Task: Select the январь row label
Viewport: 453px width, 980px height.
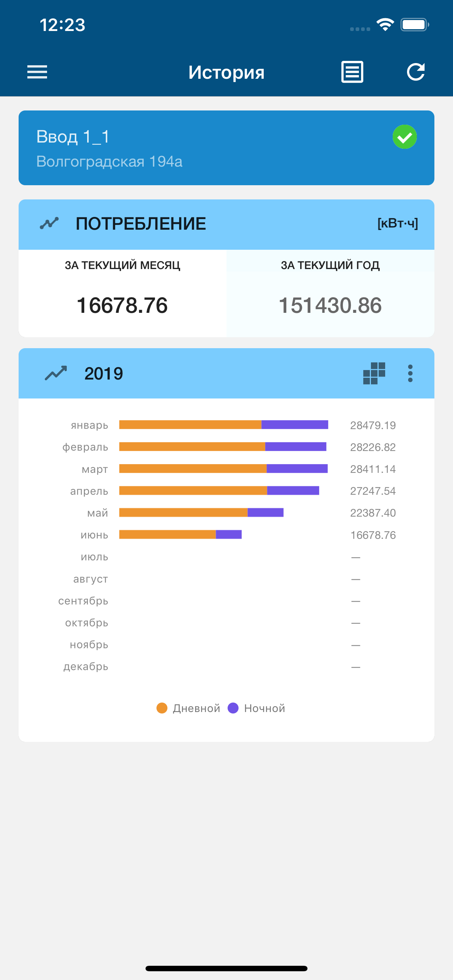Action: [x=89, y=425]
